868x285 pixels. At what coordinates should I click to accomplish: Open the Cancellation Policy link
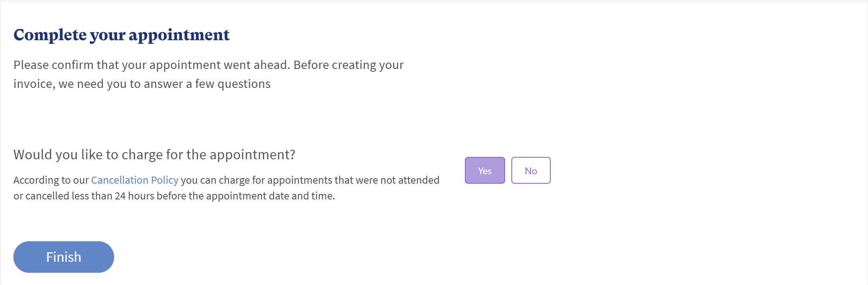point(135,180)
